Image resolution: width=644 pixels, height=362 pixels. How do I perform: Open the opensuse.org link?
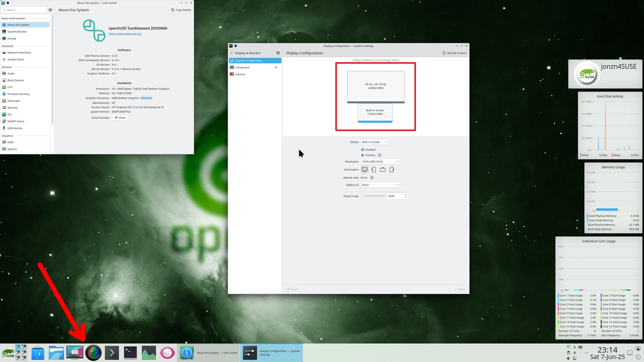point(125,34)
